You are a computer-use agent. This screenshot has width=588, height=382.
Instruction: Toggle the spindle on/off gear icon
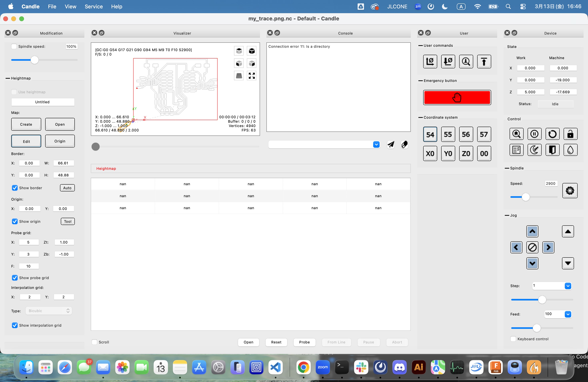pyautogui.click(x=570, y=191)
